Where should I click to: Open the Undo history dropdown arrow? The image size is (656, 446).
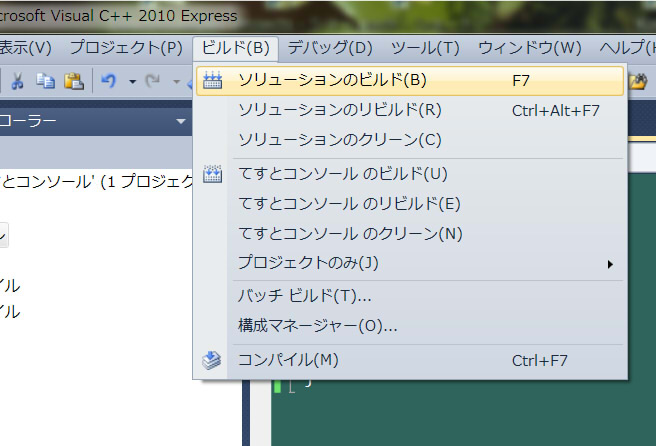pyautogui.click(x=132, y=81)
